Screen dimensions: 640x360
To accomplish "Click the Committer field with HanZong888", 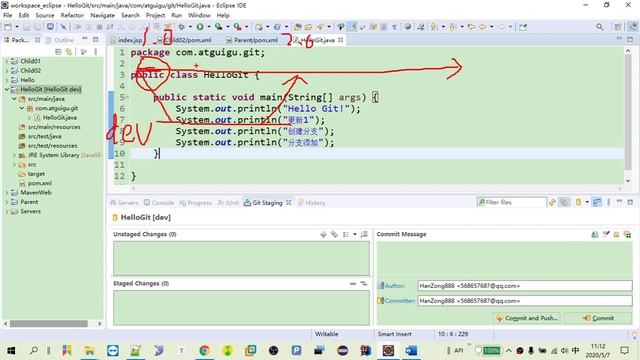I will [524, 301].
